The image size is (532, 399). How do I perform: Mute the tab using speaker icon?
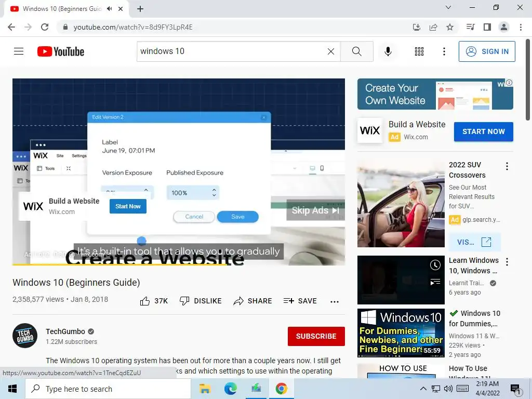click(109, 9)
